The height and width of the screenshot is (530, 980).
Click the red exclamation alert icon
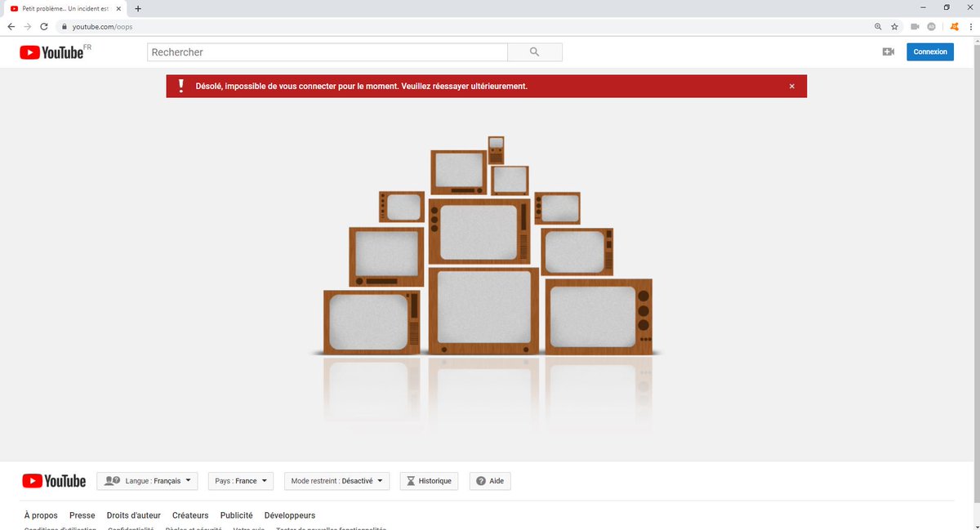[181, 86]
